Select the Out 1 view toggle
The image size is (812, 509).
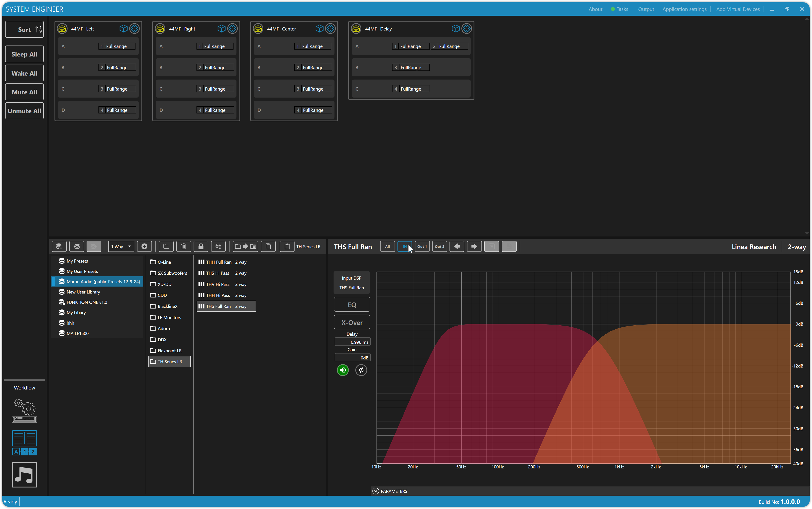click(x=422, y=246)
